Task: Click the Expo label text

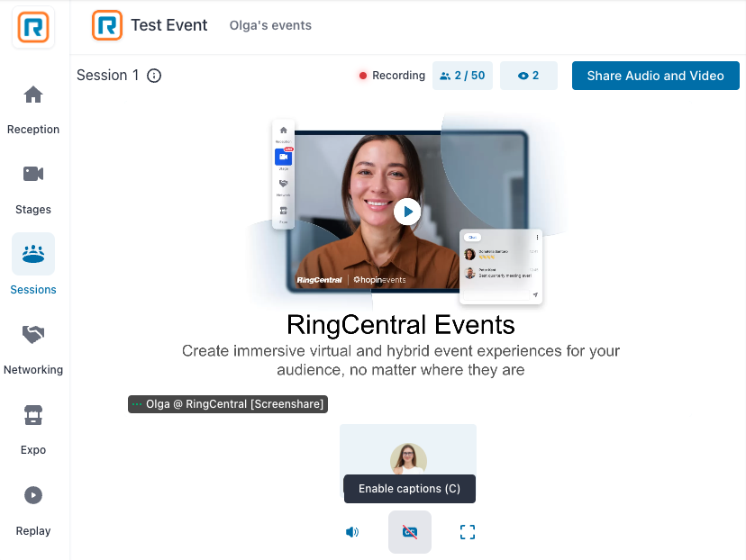Action: click(x=33, y=450)
